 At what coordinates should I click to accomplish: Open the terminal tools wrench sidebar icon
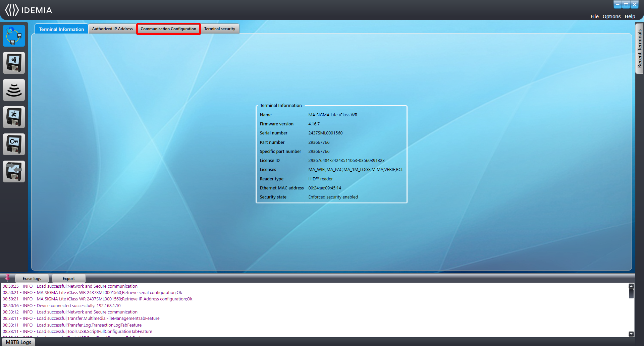[x=14, y=117]
